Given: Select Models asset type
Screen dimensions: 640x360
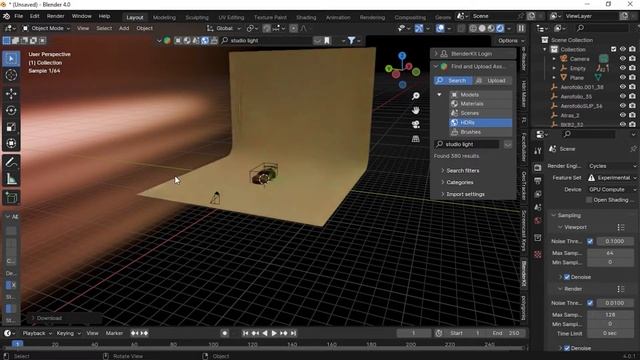Looking at the screenshot, I should click(481, 95).
